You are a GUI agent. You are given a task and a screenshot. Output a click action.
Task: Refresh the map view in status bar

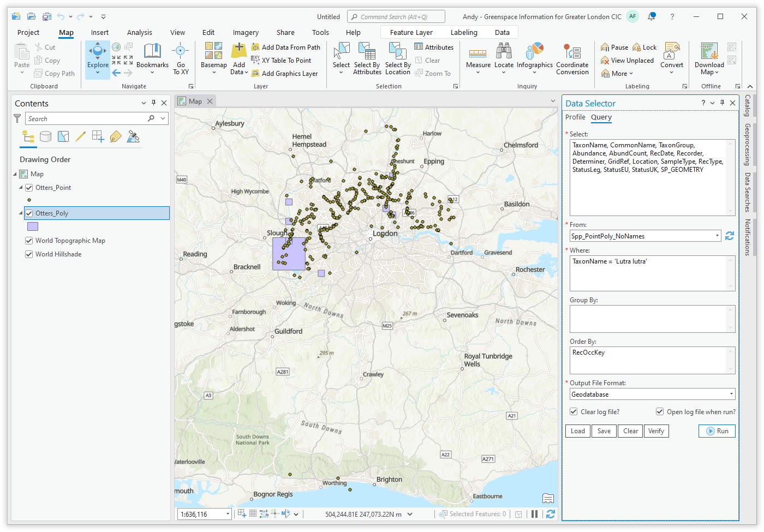[x=551, y=514]
